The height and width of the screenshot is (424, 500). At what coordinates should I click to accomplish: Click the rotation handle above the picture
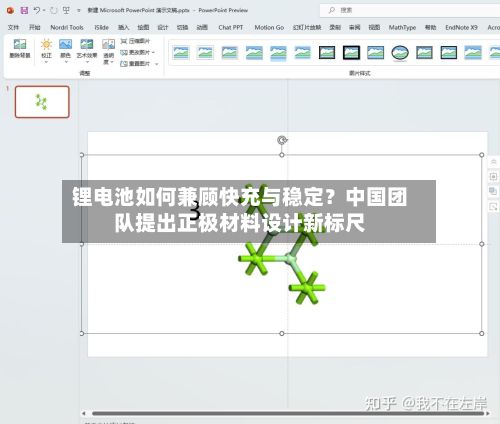pos(282,140)
